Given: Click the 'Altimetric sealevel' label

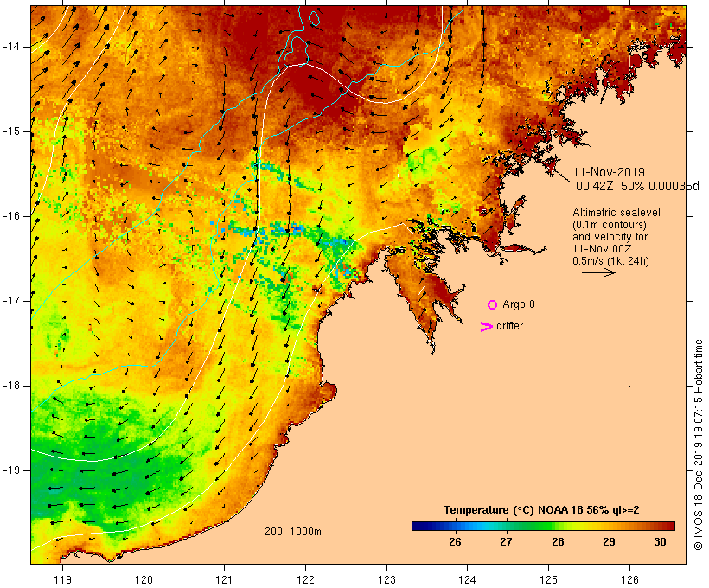Looking at the screenshot, I should 616,213.
